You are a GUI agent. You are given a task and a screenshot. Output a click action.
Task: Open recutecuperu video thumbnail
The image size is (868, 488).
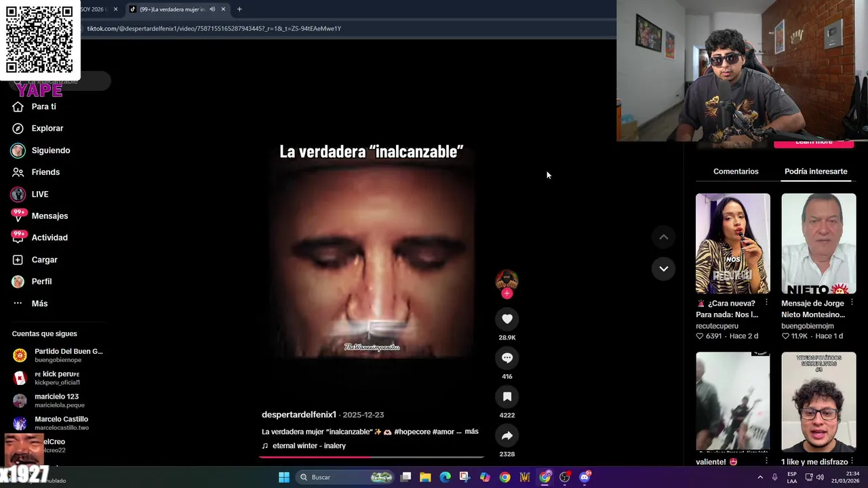tap(732, 243)
